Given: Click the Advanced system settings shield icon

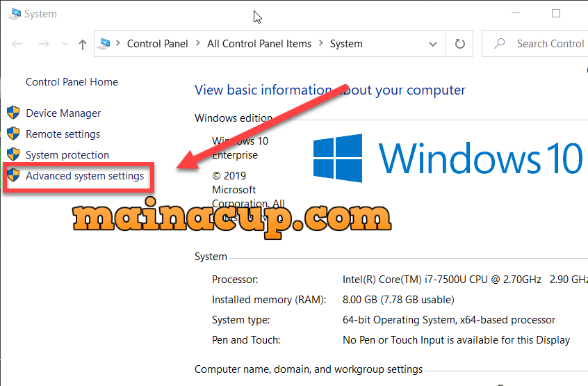Looking at the screenshot, I should pyautogui.click(x=13, y=175).
